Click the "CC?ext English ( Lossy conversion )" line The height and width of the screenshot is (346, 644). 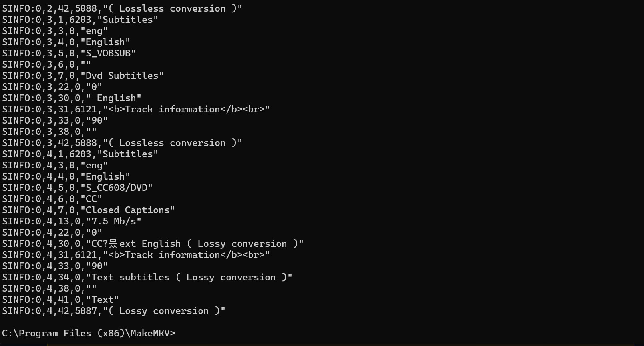153,244
